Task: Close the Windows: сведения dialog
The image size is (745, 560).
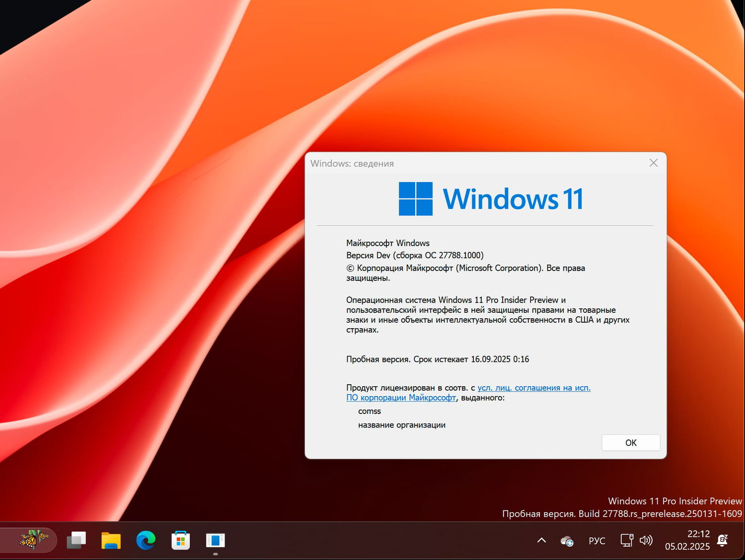Action: click(653, 163)
